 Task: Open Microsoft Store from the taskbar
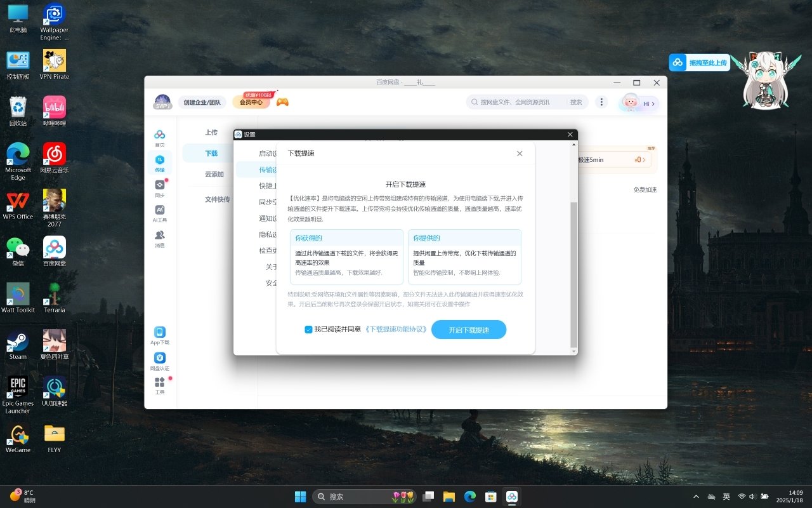[x=490, y=496]
